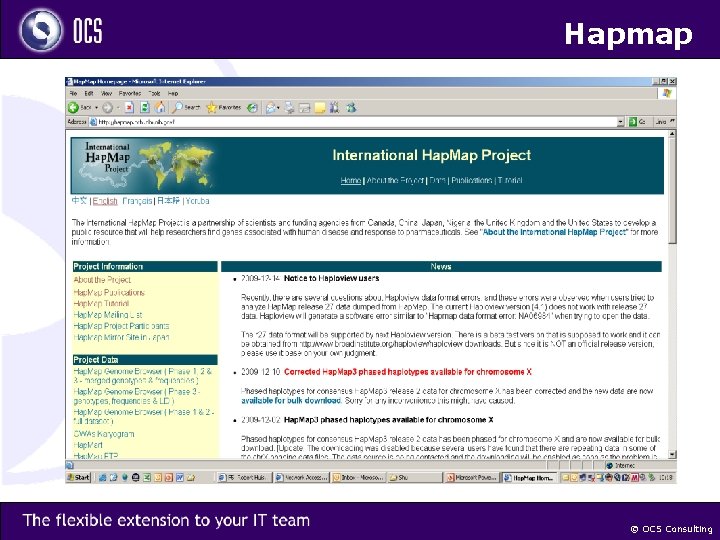This screenshot has height=540, width=720.
Task: Switch site language to Français
Action: pos(137,201)
